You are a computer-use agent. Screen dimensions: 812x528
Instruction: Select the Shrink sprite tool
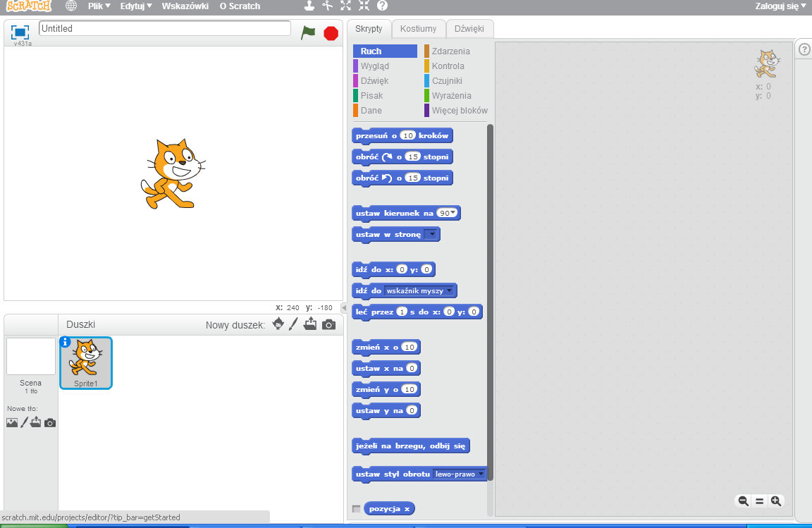(364, 6)
